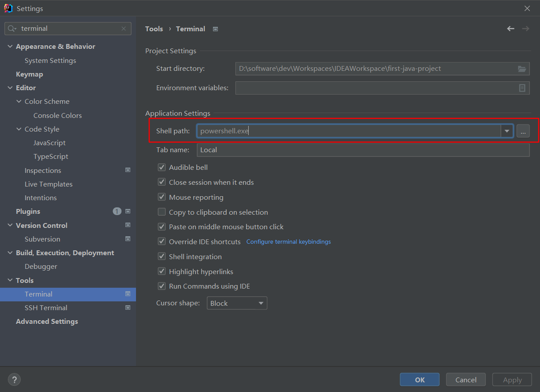Select System Settings in the tree
540x392 pixels.
click(x=50, y=60)
